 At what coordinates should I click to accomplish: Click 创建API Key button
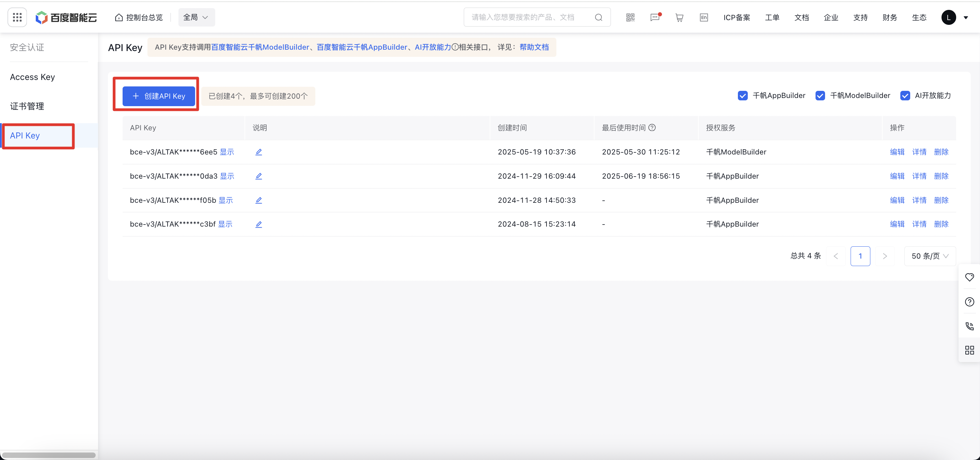159,96
